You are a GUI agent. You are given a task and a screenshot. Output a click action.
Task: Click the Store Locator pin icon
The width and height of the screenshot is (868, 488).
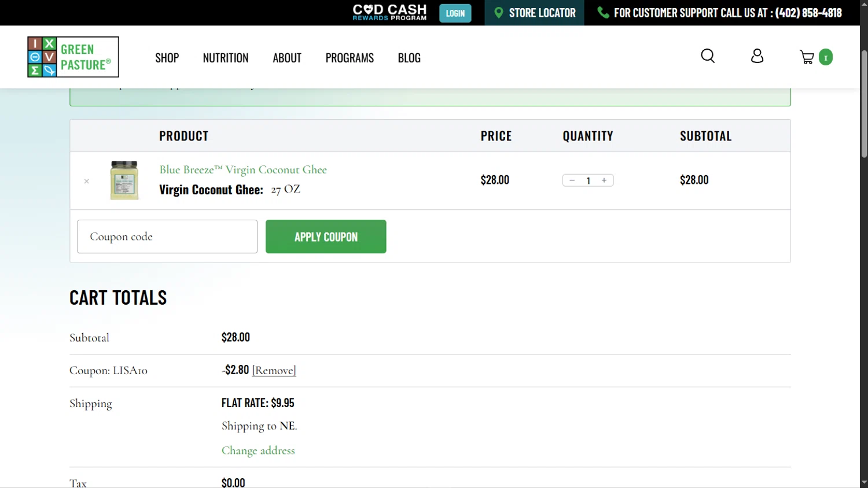499,13
